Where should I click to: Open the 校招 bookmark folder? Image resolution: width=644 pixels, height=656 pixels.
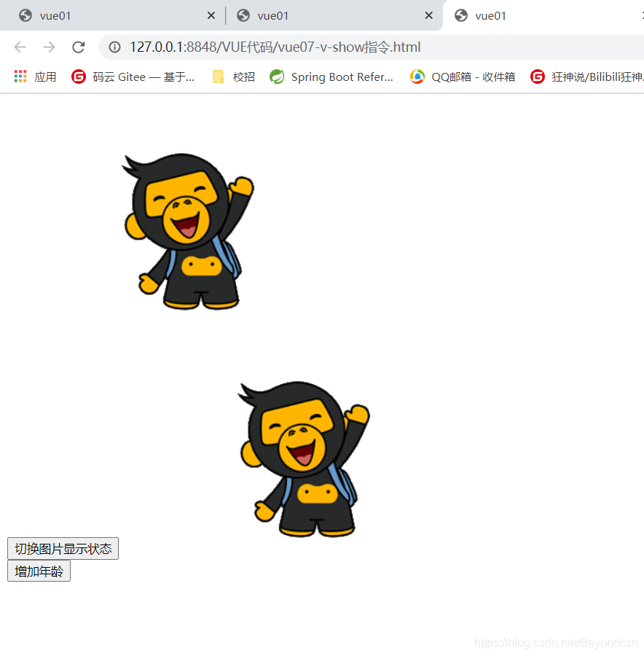(x=234, y=77)
